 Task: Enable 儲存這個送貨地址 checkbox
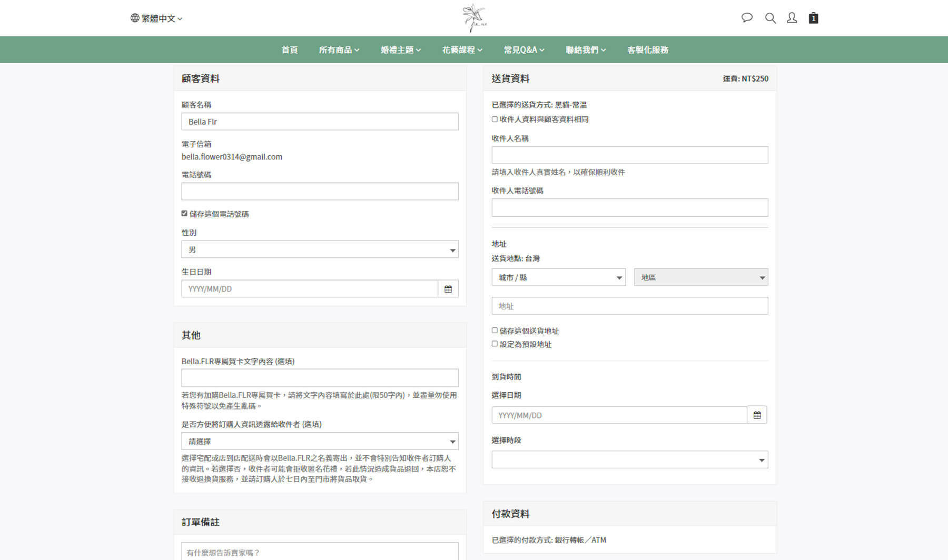coord(495,331)
